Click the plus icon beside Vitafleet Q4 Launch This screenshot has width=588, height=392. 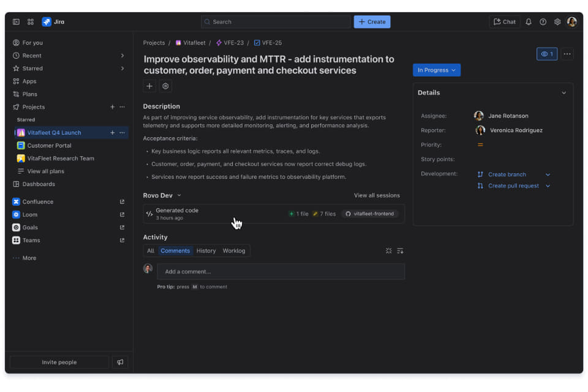(x=112, y=132)
